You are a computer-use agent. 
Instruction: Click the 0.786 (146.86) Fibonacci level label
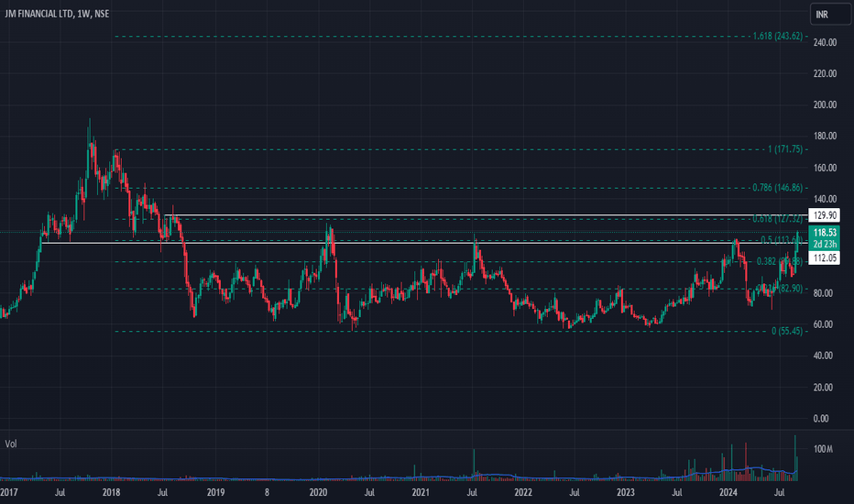tap(777, 188)
